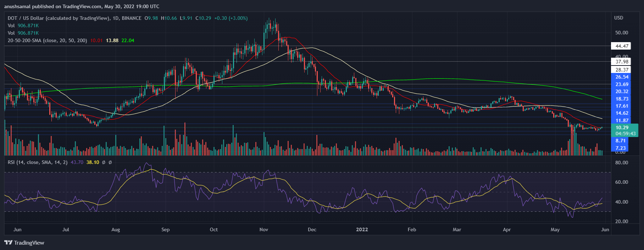Click the blue 26.54 price label

[622, 77]
